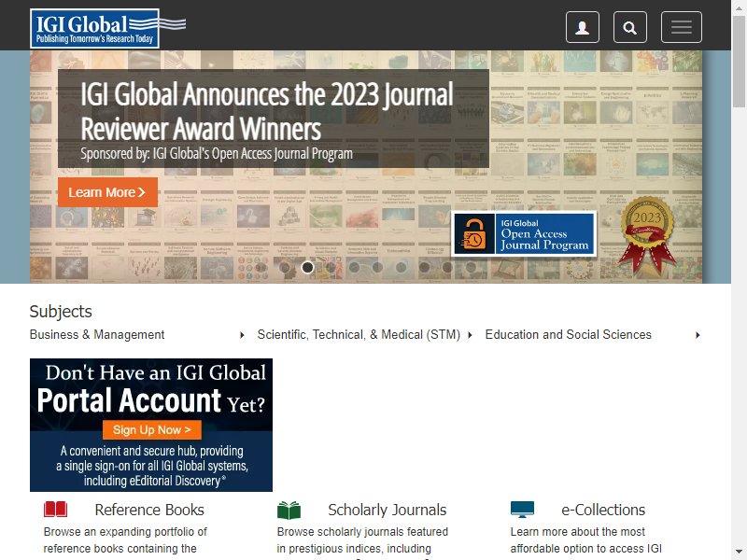
Task: Open the hamburger navigation menu
Action: click(682, 27)
